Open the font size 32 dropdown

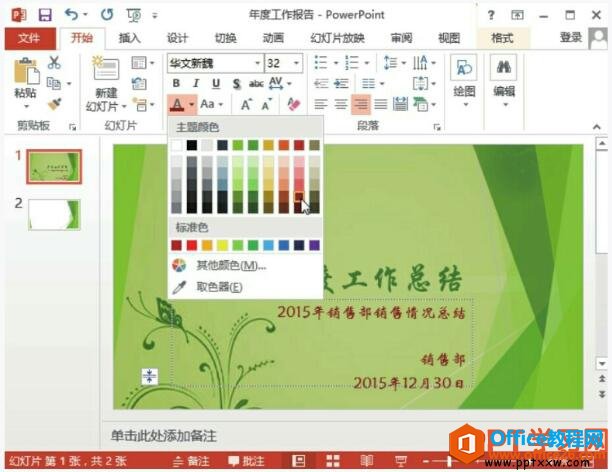[296, 63]
